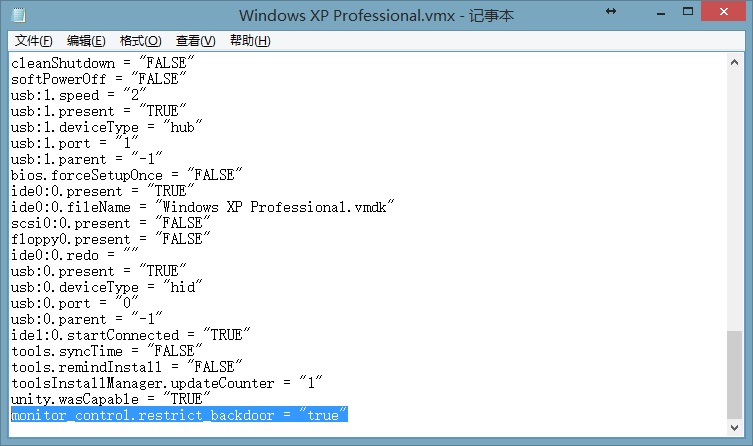Click the line usb:1.parent = "-1"

click(x=86, y=159)
